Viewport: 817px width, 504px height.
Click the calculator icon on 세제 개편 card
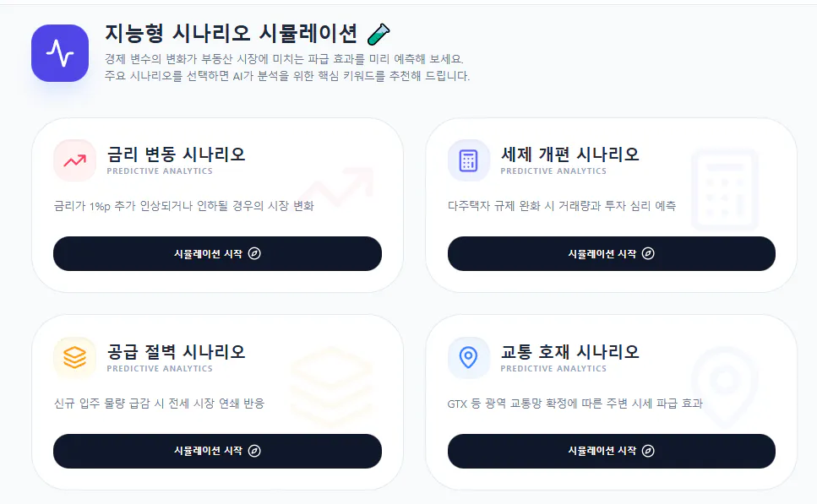pos(468,160)
